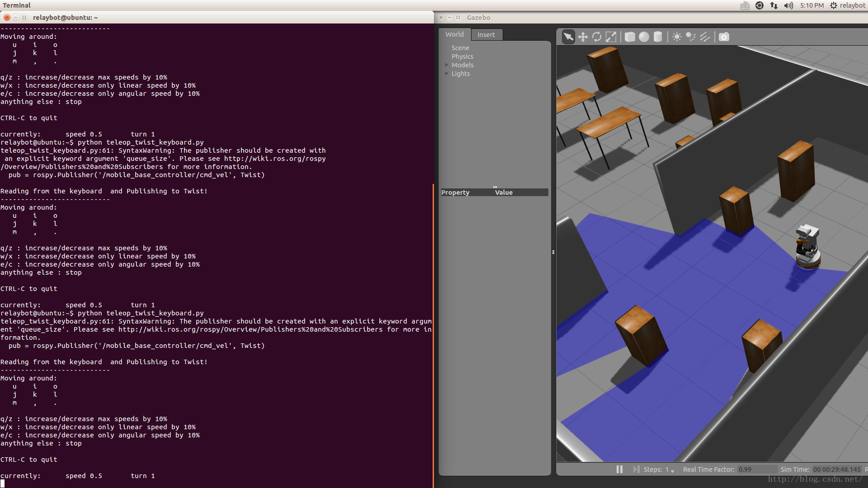Expand the Lights tree item
Viewport: 868px width, 488px height.
pos(447,74)
